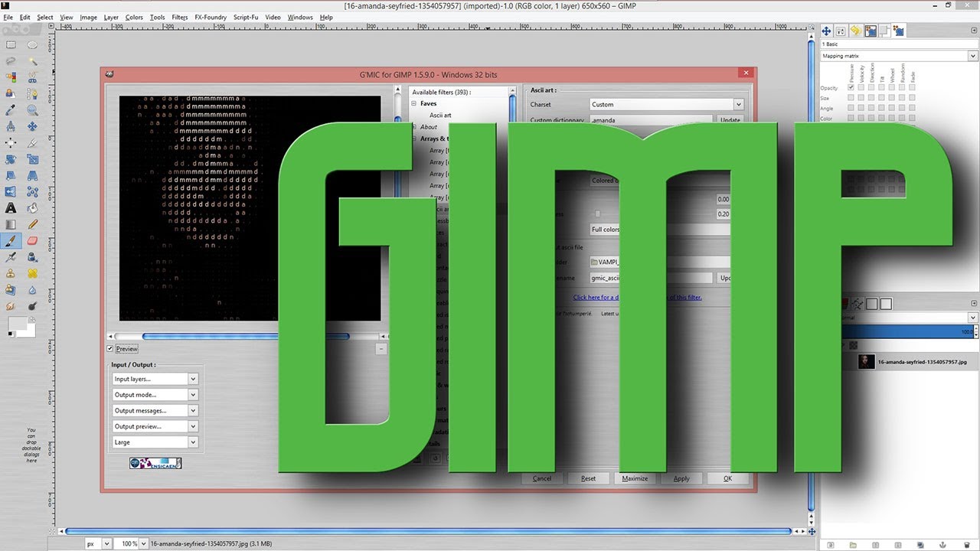Open the Charset Custom dropdown

click(x=667, y=104)
